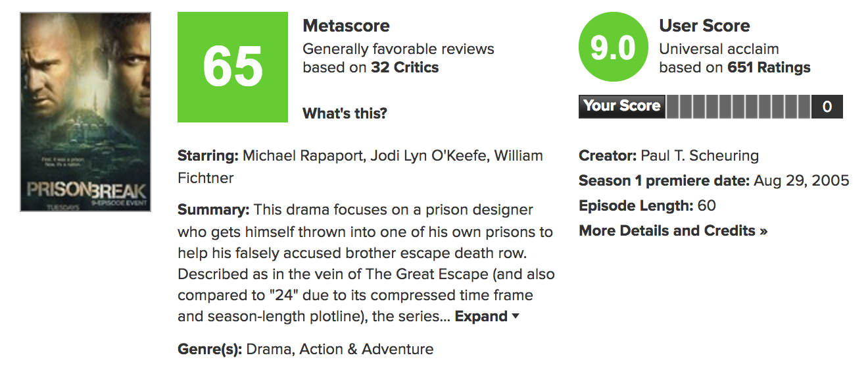Click the Jodi Lyn O'Keefe link
Viewport: 868px width, 370px height.
click(x=423, y=156)
